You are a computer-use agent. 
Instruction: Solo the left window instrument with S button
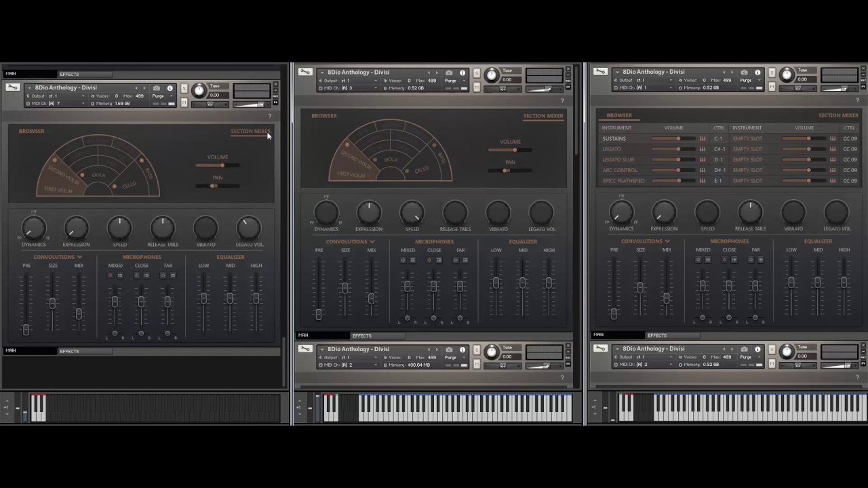(x=184, y=89)
